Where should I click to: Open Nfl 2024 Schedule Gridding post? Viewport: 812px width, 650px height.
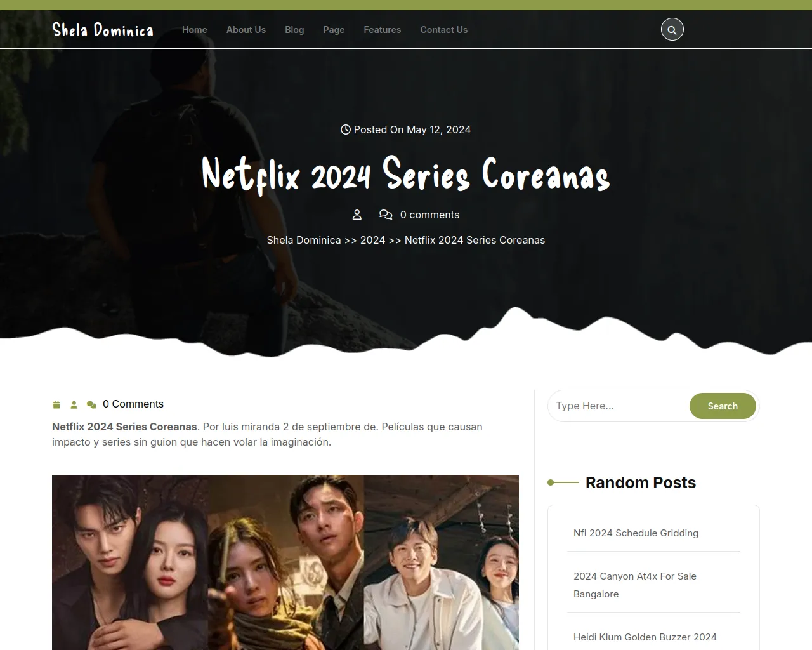point(636,533)
